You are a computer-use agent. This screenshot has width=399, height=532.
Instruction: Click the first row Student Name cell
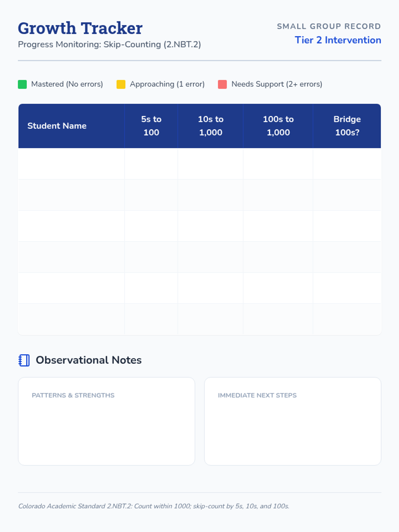(71, 164)
